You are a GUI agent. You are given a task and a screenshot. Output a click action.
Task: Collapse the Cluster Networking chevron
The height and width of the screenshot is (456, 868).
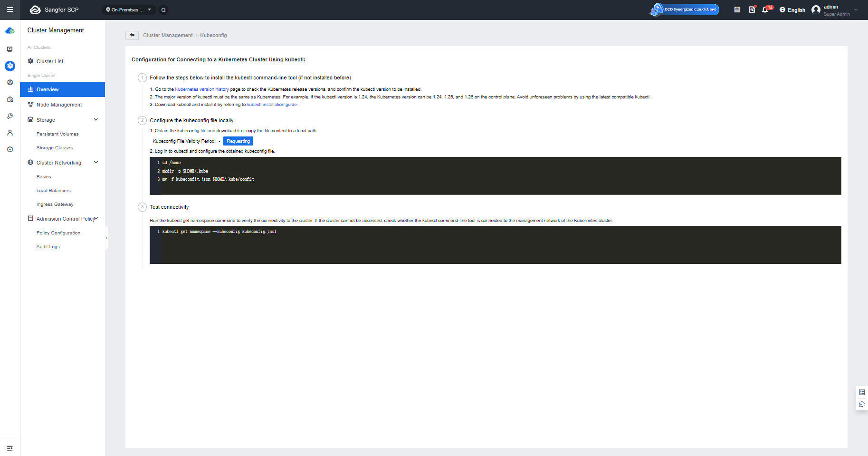point(96,163)
